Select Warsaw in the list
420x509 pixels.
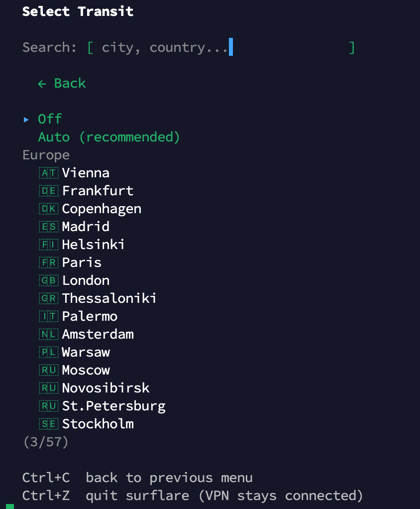[x=86, y=352]
